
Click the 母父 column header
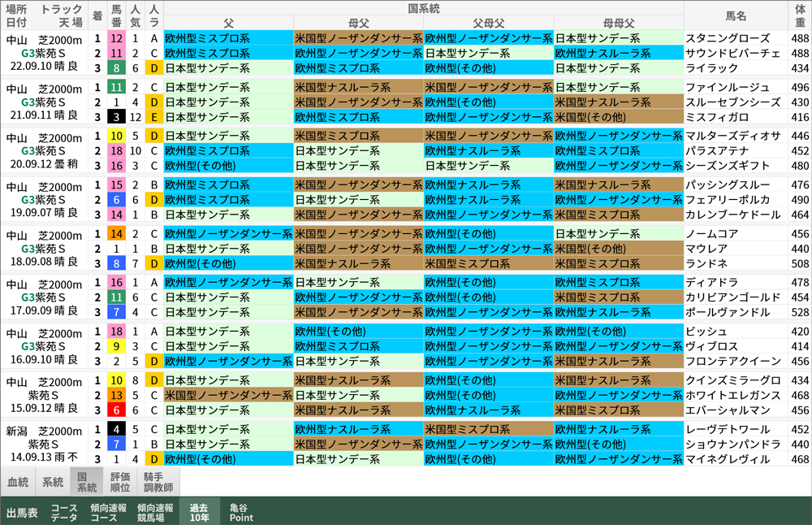358,23
